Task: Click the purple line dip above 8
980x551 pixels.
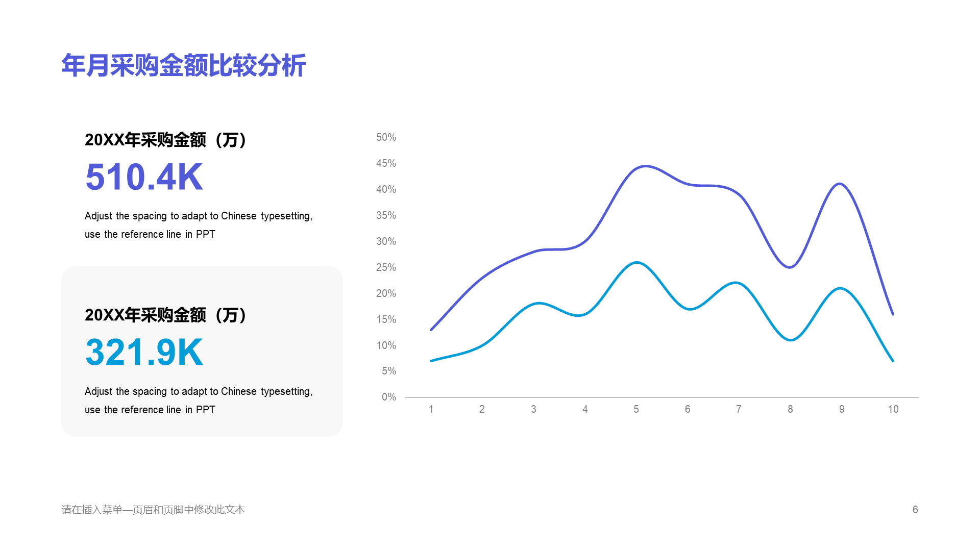Action: click(790, 267)
